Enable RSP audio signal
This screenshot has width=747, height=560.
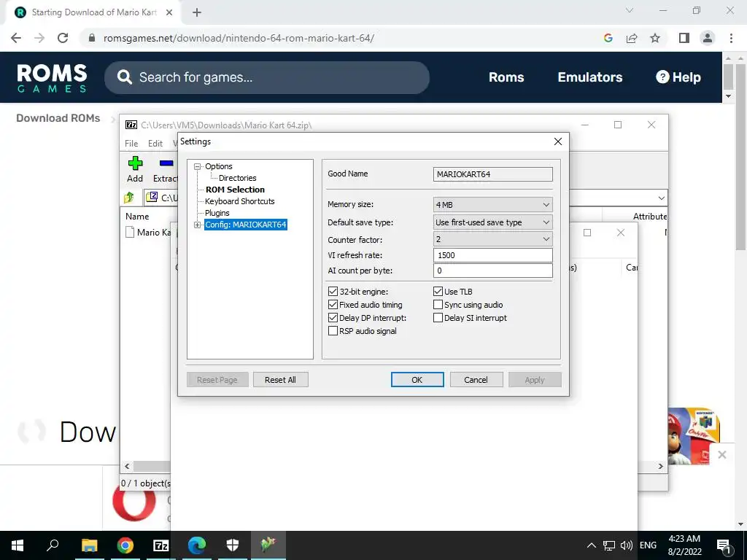pos(333,331)
